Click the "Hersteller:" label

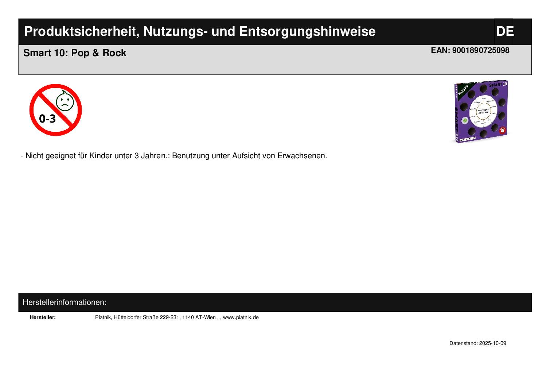click(43, 317)
